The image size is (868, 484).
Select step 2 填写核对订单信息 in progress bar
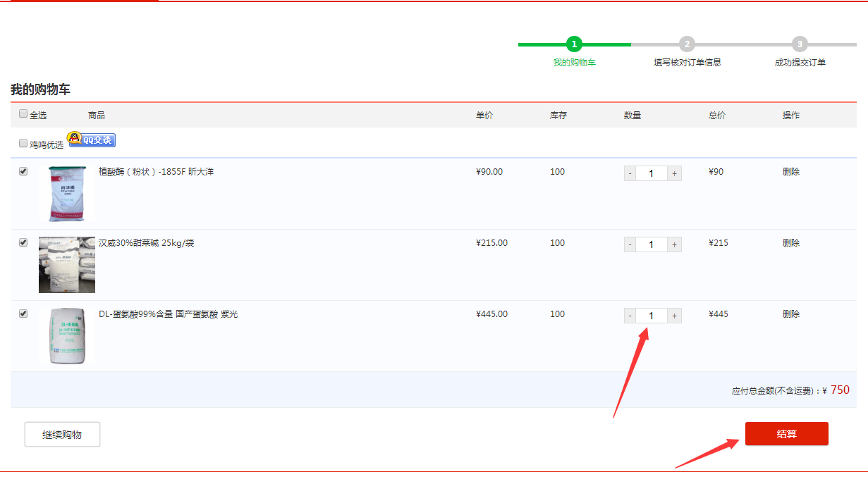point(687,45)
